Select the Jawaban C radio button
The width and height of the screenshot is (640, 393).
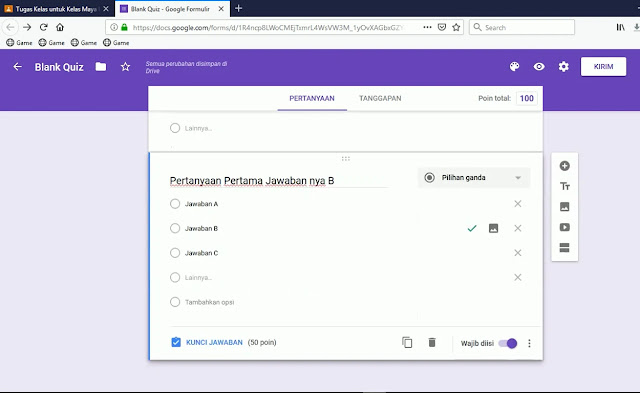point(175,253)
